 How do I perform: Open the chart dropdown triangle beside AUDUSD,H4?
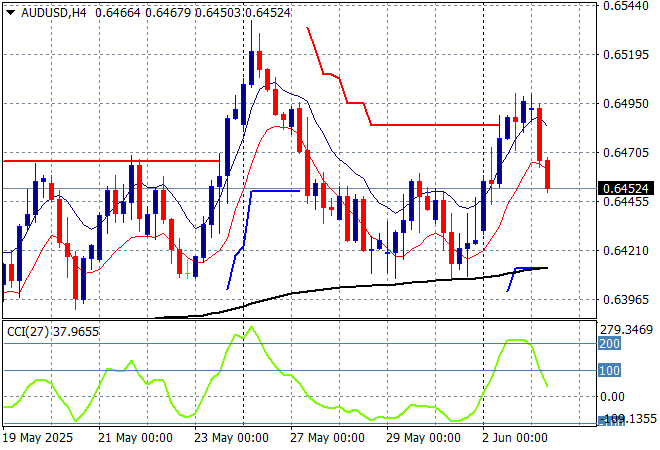11,13
